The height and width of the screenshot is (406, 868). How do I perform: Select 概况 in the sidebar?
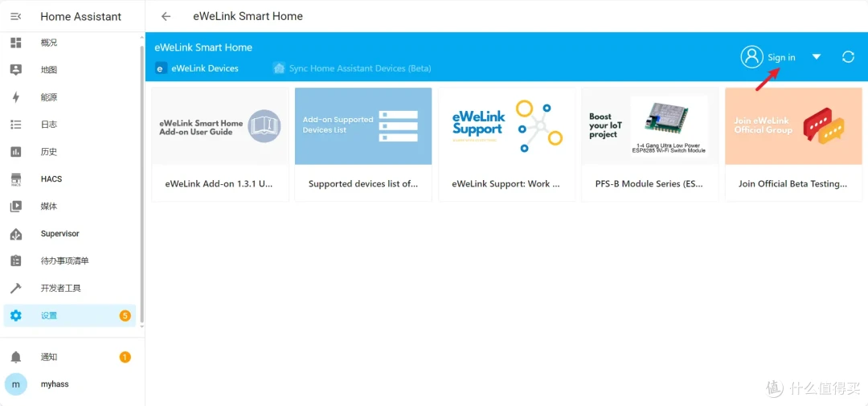click(x=49, y=43)
